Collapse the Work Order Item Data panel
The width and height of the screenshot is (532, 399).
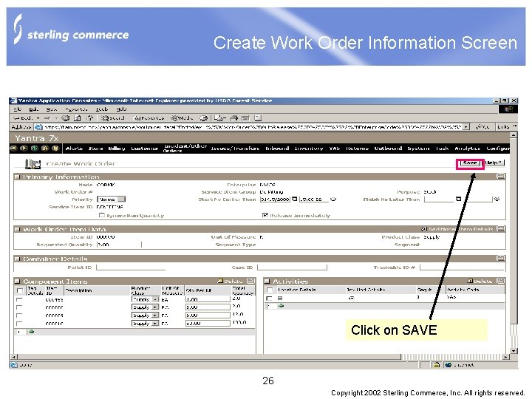pos(500,228)
